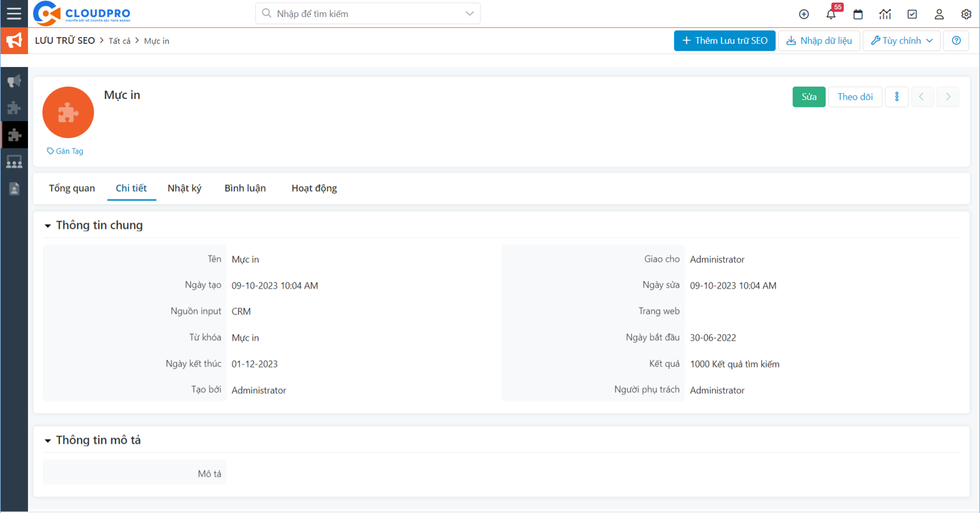Click the Từ khóa value Mực in
The height and width of the screenshot is (513, 980).
tap(245, 338)
